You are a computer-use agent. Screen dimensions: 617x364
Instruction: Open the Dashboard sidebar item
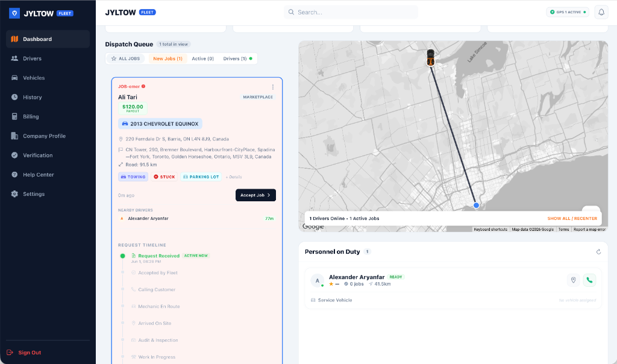click(48, 39)
